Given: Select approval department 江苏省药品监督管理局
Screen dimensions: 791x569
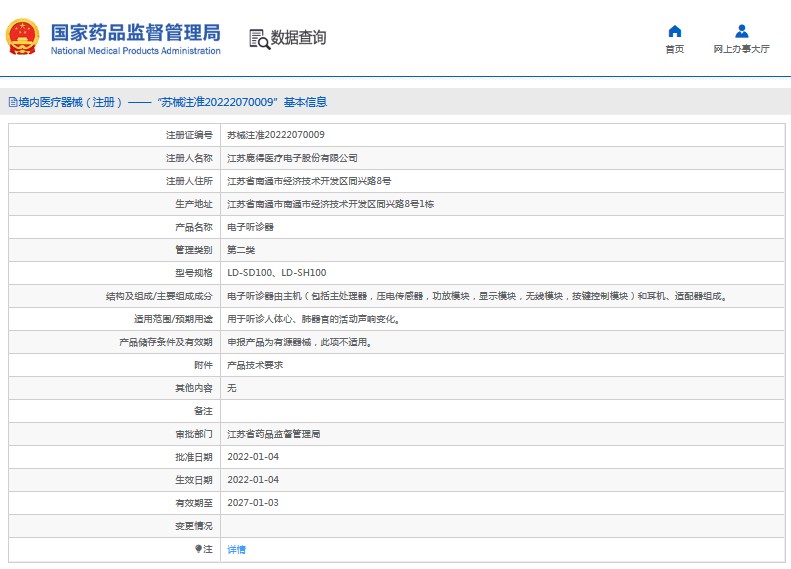Looking at the screenshot, I should [x=273, y=434].
